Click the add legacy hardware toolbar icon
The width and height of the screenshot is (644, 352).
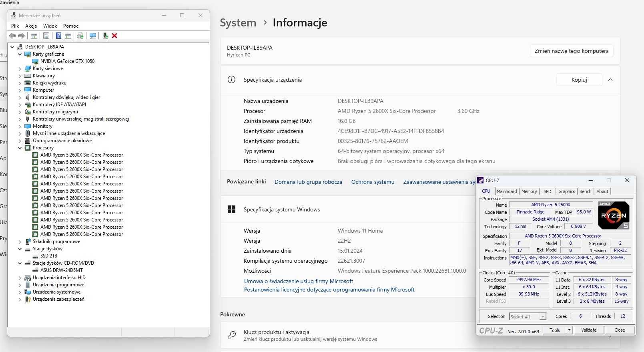(105, 36)
